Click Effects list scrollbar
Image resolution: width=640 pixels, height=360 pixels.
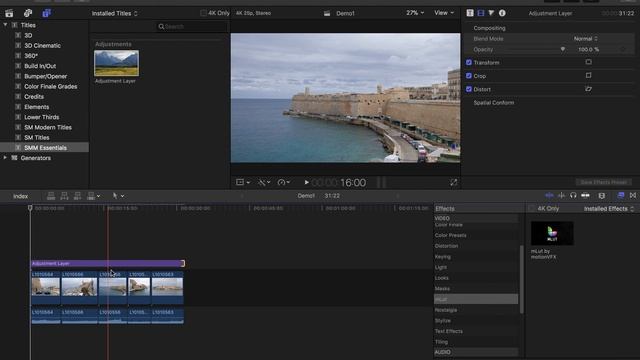(521, 280)
